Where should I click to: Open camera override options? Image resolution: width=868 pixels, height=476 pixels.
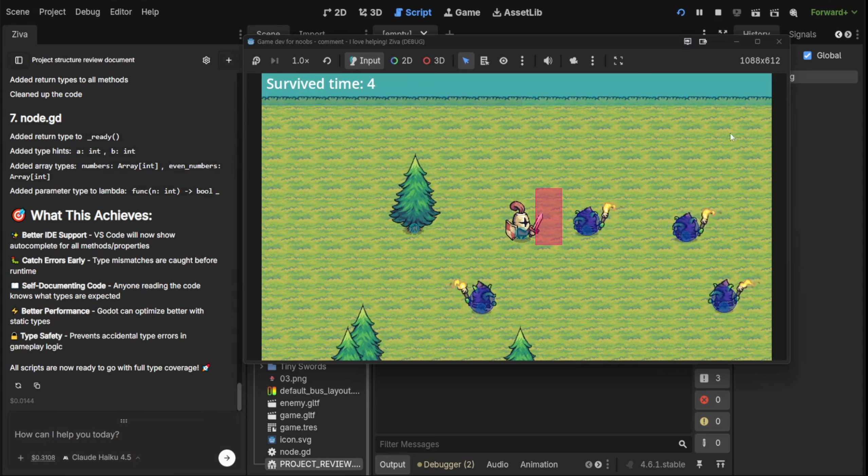click(592, 61)
